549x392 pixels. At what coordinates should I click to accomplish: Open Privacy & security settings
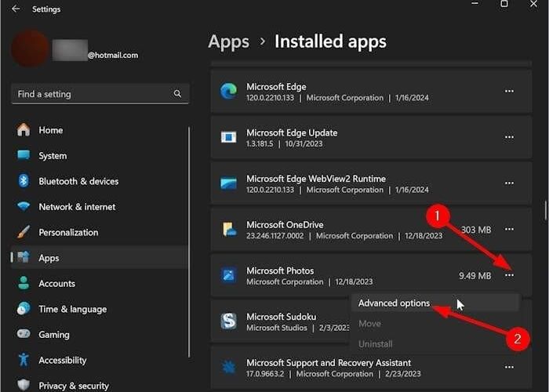pyautogui.click(x=99, y=386)
